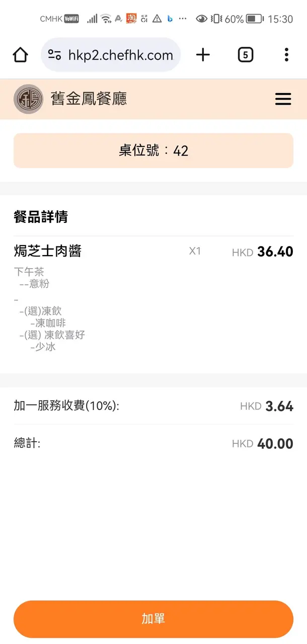
Task: Select the 焗芝士肉醬 item name
Action: (x=48, y=251)
